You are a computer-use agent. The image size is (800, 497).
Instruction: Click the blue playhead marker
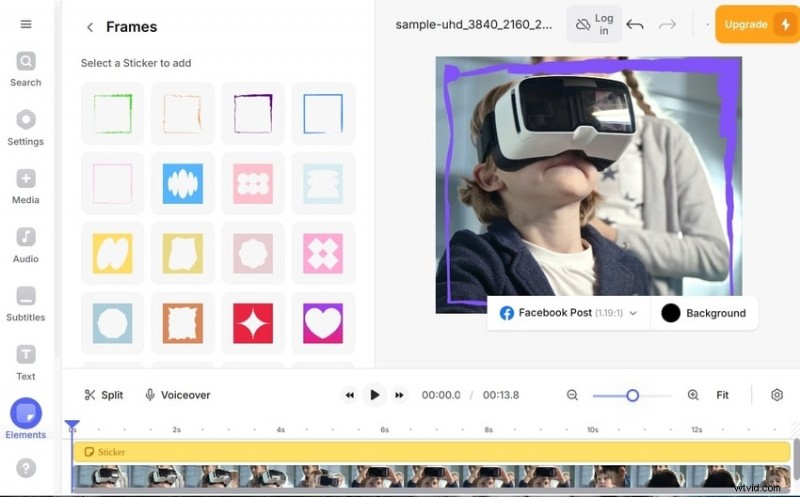tap(72, 424)
